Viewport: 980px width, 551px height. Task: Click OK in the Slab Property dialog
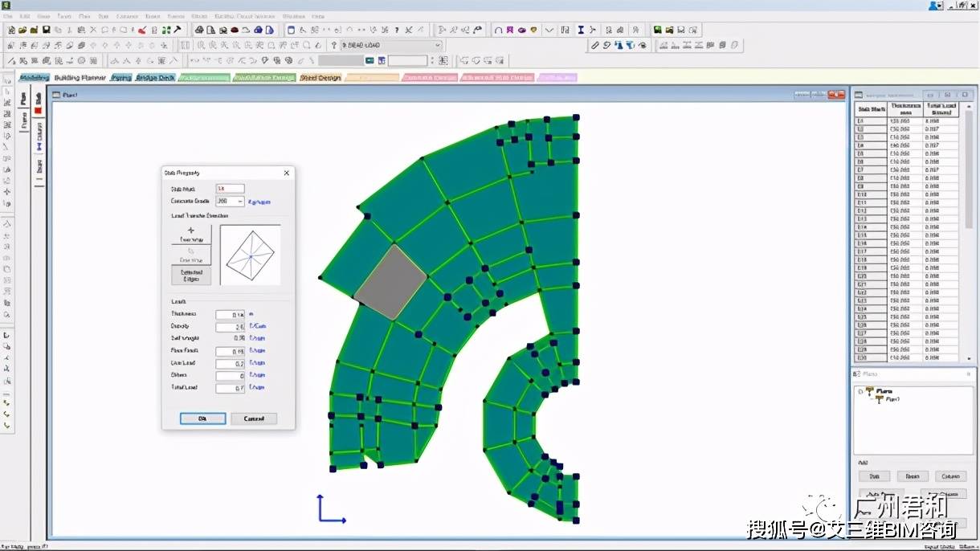click(x=202, y=418)
